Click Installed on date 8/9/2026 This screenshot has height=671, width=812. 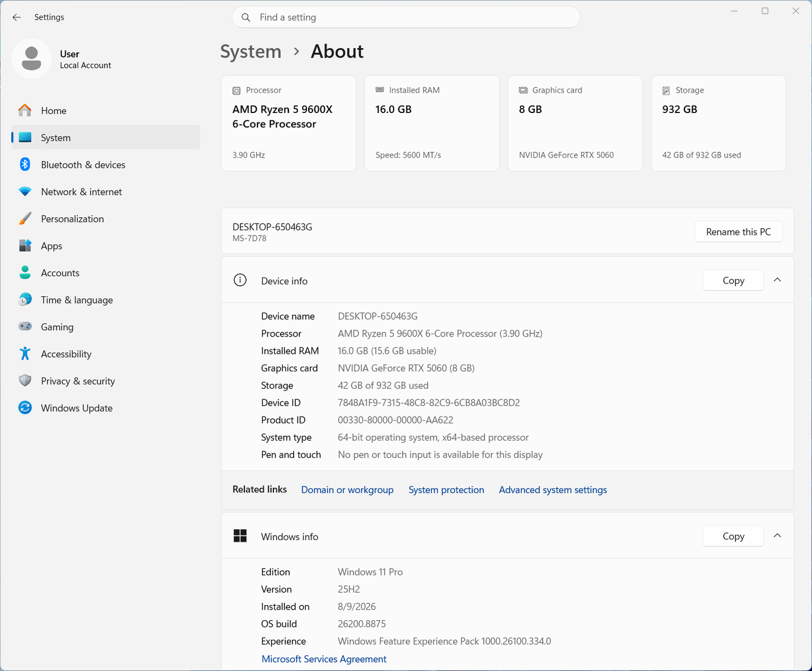(x=357, y=607)
